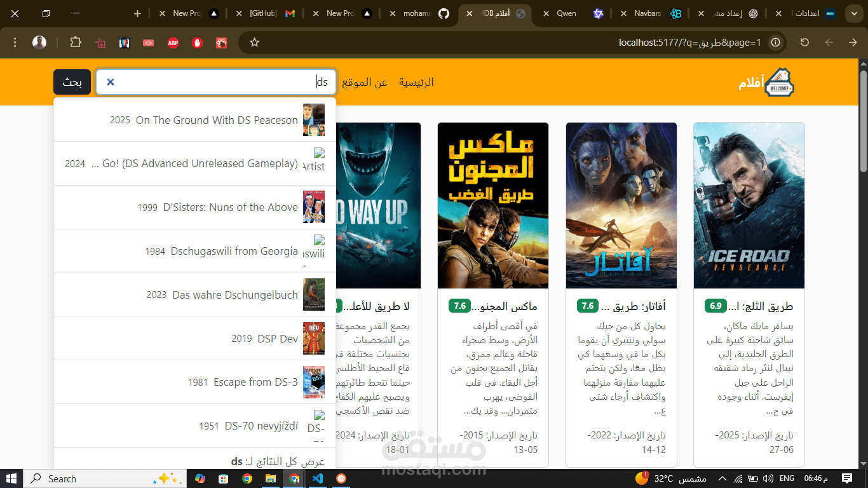Select Dschugaswili from Georgia suggestion
The image size is (868, 488).
[195, 251]
